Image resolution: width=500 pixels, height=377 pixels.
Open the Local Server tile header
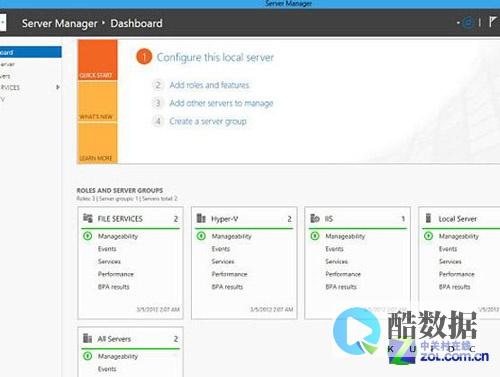click(461, 219)
